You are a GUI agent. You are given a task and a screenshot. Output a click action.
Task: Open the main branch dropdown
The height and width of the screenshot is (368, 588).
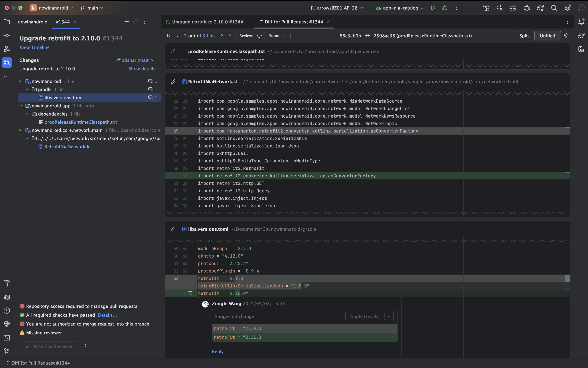(x=92, y=8)
